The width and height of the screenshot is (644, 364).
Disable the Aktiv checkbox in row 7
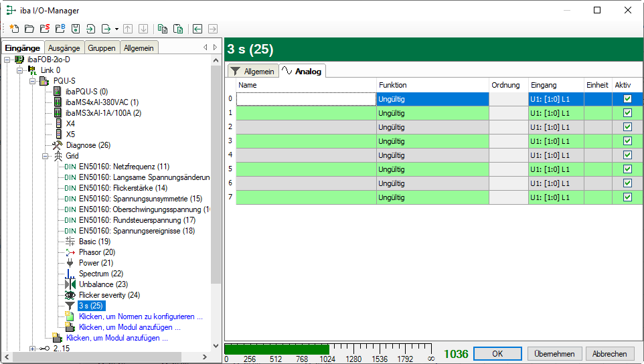tap(627, 197)
